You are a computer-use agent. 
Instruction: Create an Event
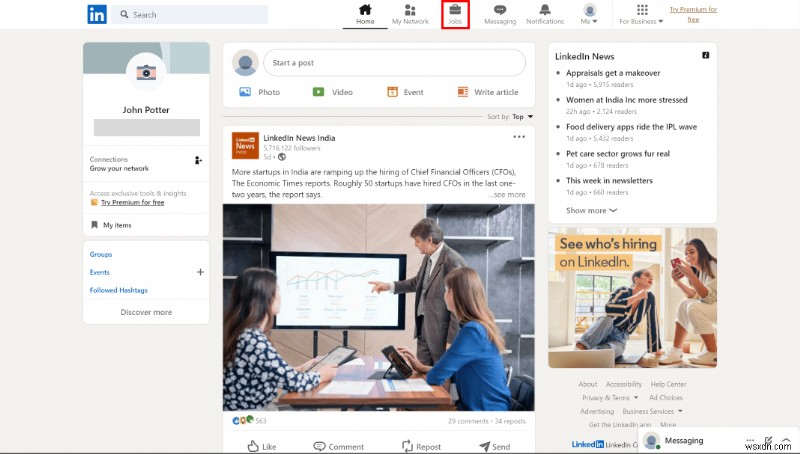pos(405,92)
